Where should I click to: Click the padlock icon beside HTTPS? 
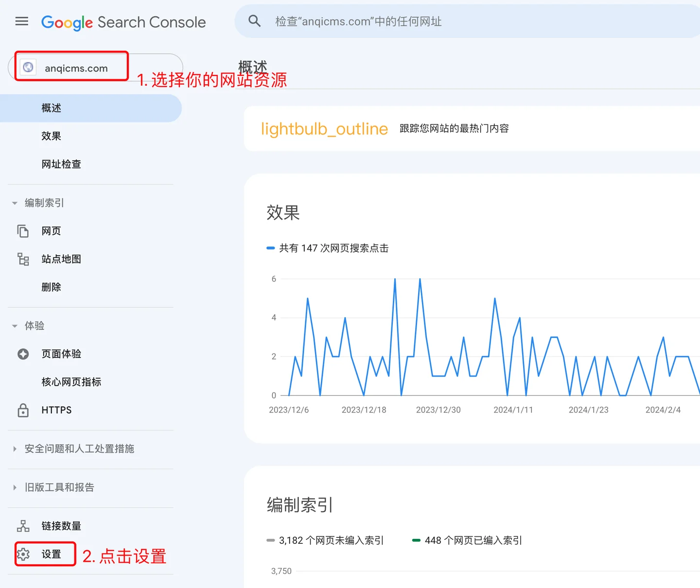coord(23,410)
